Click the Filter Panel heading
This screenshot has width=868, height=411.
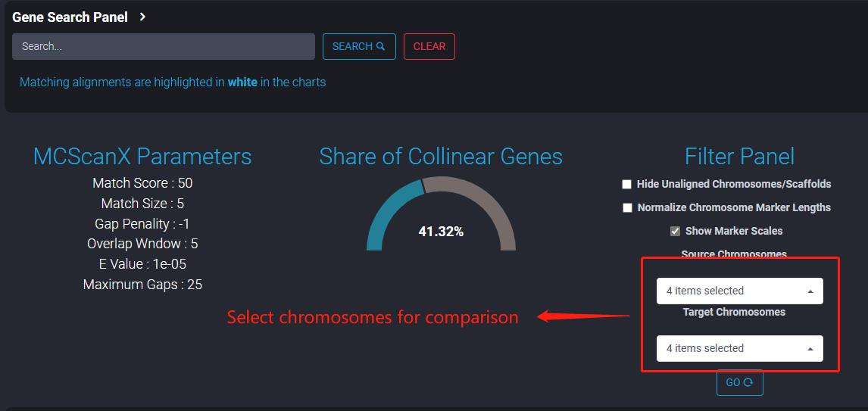[x=739, y=157]
